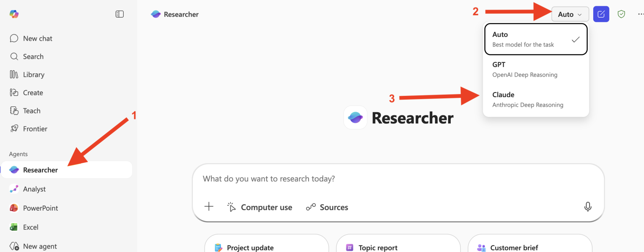This screenshot has height=252, width=644.
Task: Click the Copilot logo icon
Action: [14, 14]
